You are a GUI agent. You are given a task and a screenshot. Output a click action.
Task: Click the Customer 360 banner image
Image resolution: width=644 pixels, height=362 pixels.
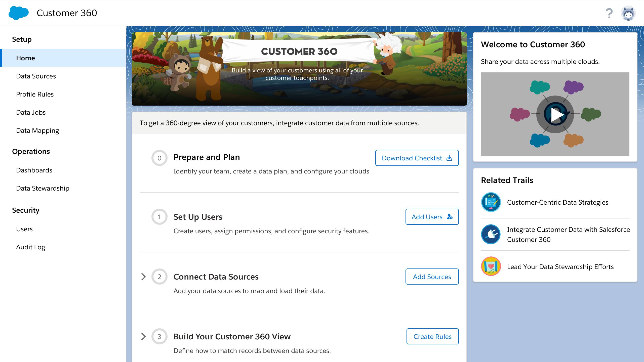(x=299, y=69)
